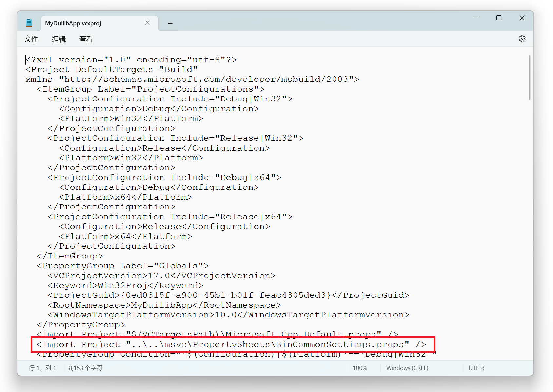Click the ItemGroup Label="ProjectConfigurations" line
This screenshot has width=553, height=392.
point(150,89)
